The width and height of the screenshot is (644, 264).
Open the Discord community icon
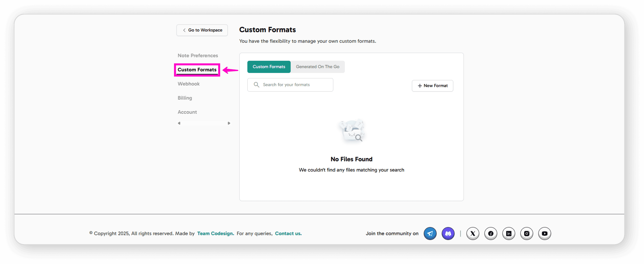click(448, 233)
